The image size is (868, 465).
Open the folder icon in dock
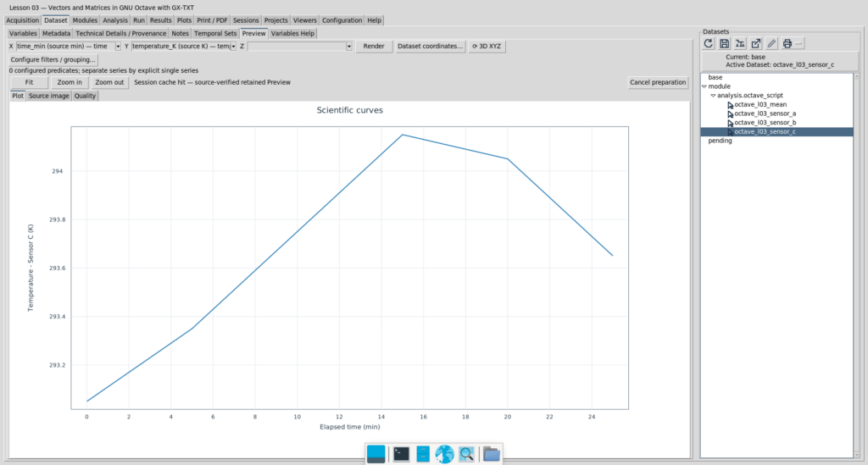click(x=491, y=454)
